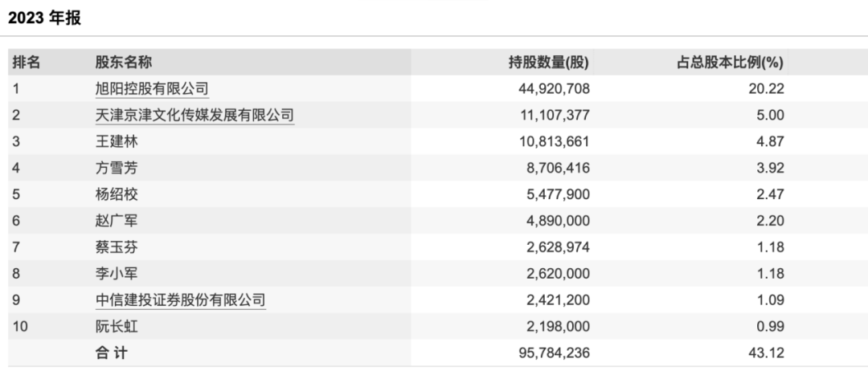The height and width of the screenshot is (379, 868).
Task: Click the 股东名称 column header
Action: pos(124,62)
